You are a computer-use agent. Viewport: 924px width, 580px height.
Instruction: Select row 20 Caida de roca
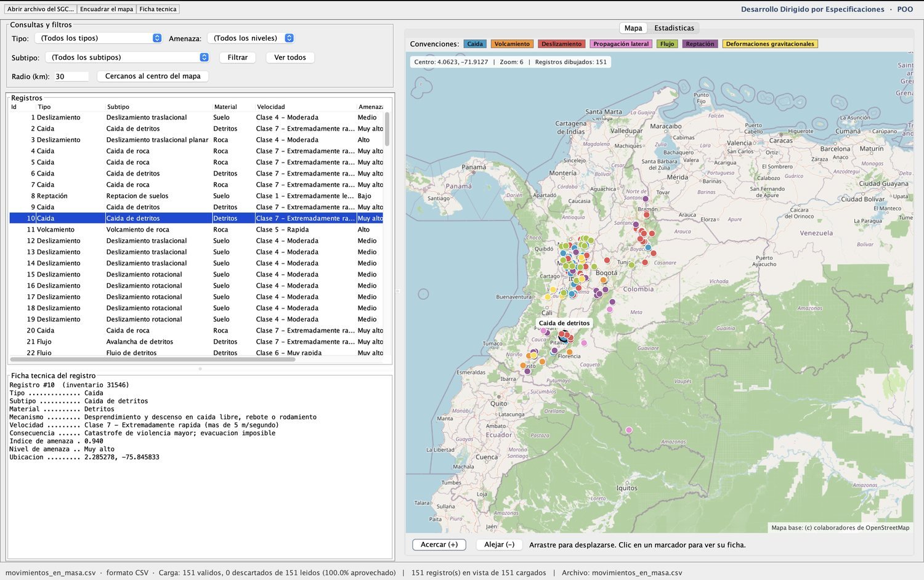[197, 331]
